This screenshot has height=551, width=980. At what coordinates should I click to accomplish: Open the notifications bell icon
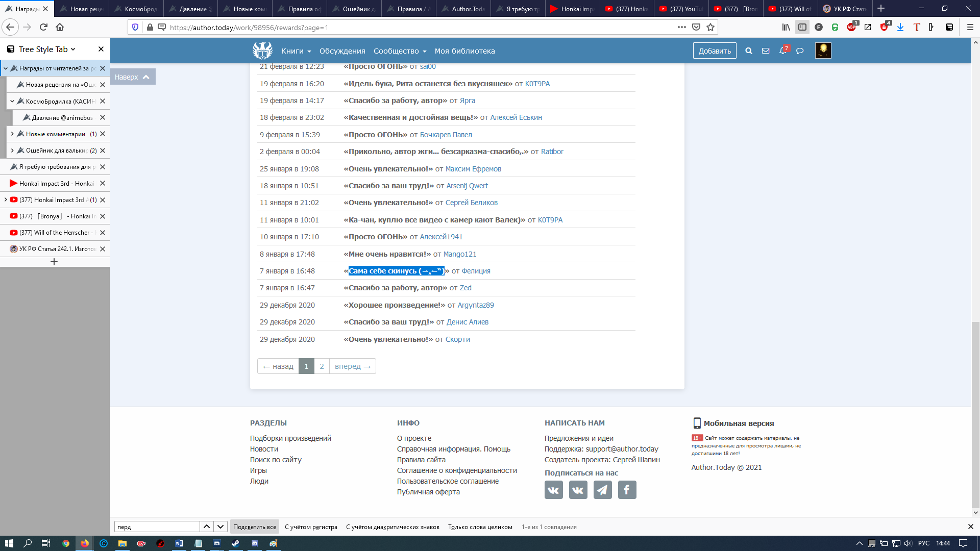coord(782,51)
